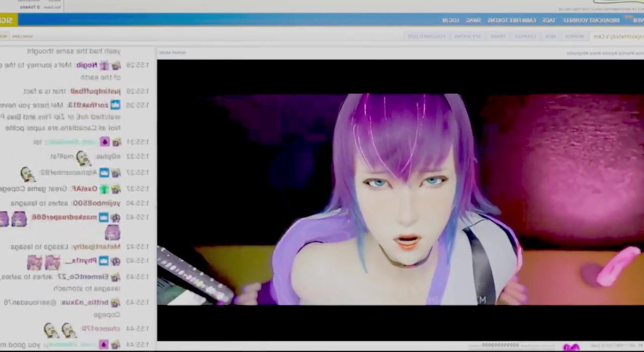
Task: Click the man emote in Alphacommer92's message
Action: pos(28,174)
